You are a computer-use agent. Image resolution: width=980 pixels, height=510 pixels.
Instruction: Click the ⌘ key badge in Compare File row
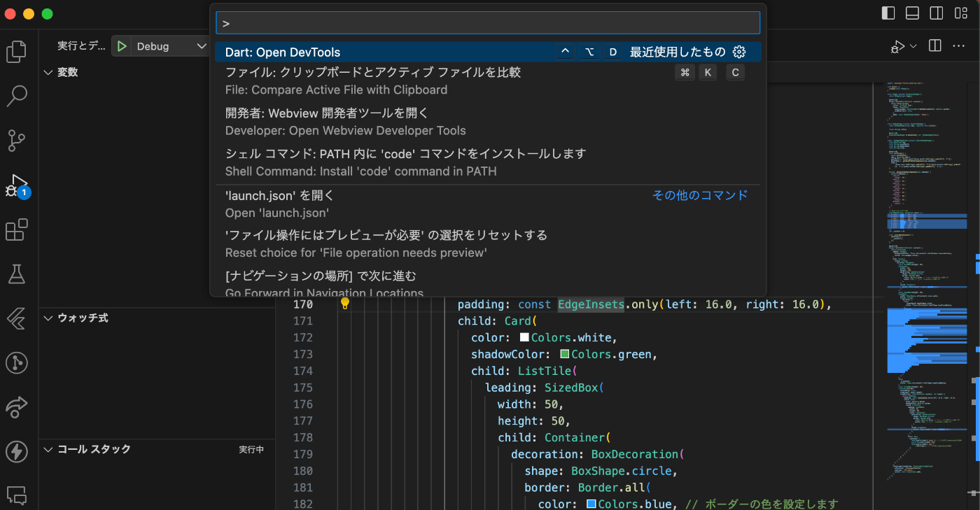coord(685,72)
